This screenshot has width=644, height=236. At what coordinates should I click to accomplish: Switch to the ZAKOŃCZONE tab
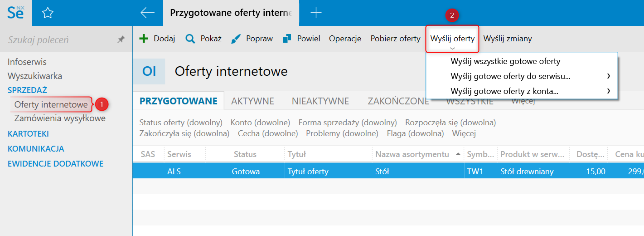398,101
